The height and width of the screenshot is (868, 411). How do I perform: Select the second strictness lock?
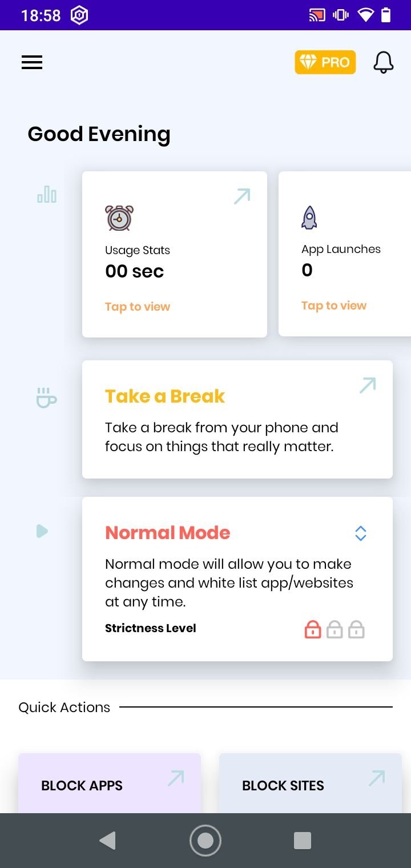335,629
